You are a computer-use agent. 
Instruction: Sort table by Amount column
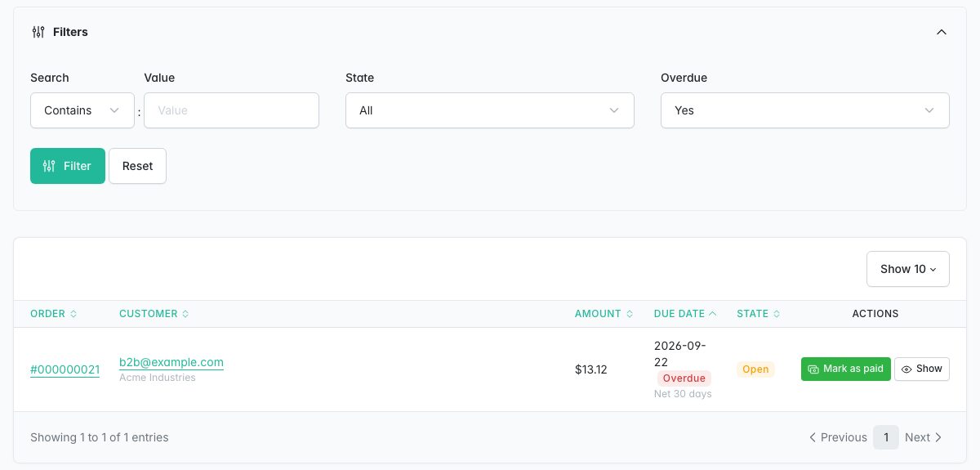604,314
